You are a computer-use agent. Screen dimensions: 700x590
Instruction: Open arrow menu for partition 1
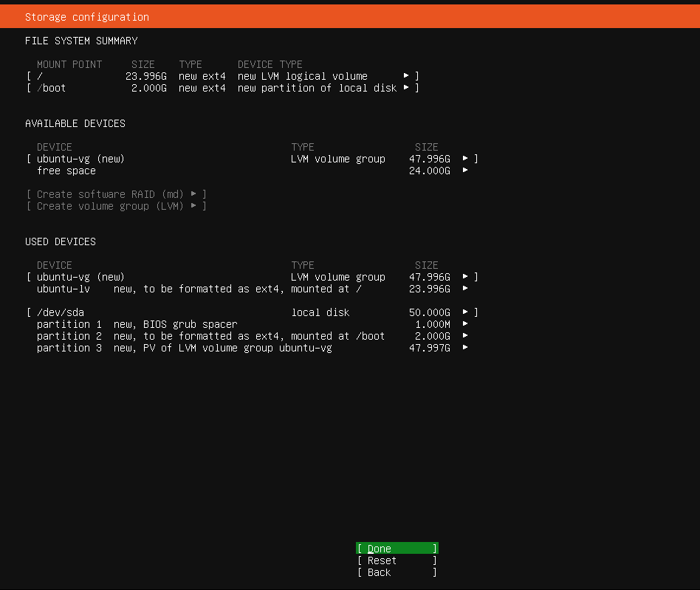tap(465, 323)
